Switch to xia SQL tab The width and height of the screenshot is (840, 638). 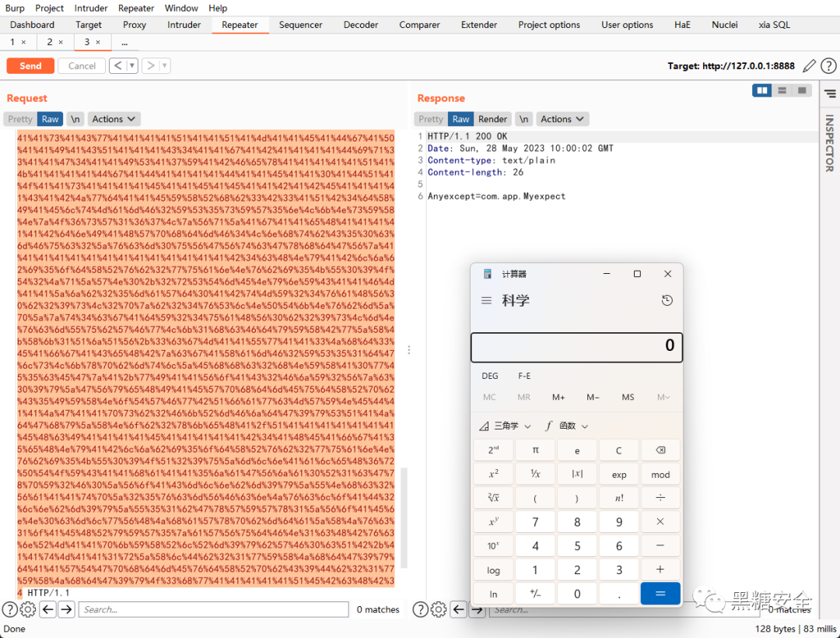(774, 25)
